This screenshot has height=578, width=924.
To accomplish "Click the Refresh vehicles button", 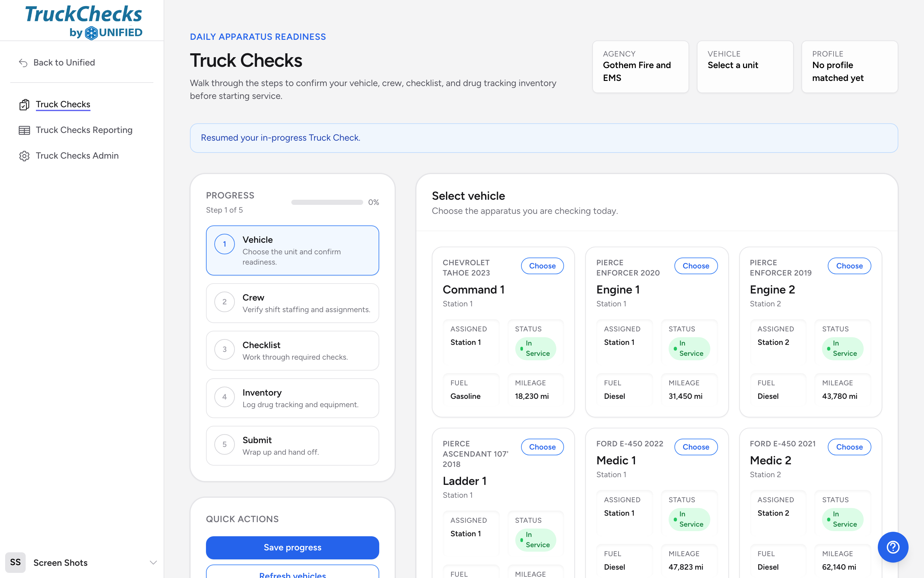I will pos(293,572).
